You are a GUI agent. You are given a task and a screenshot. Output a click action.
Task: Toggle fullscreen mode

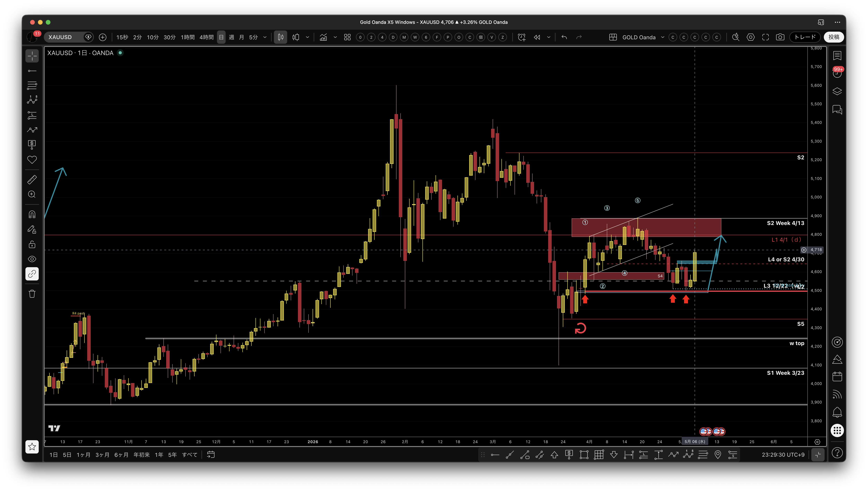[x=765, y=37]
